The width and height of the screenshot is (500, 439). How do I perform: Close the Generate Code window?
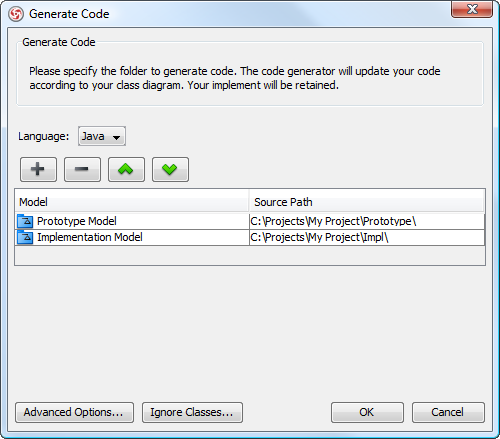[472, 9]
